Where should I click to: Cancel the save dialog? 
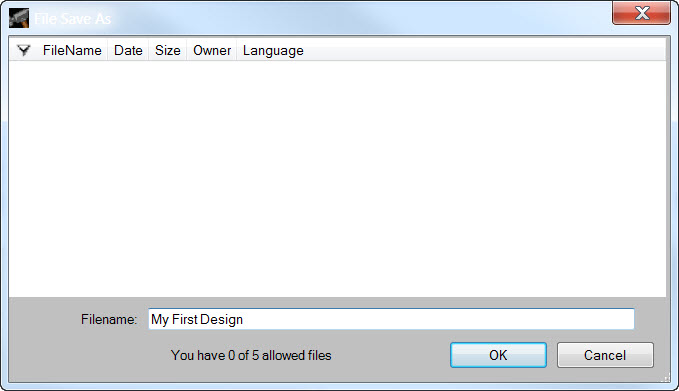[605, 355]
